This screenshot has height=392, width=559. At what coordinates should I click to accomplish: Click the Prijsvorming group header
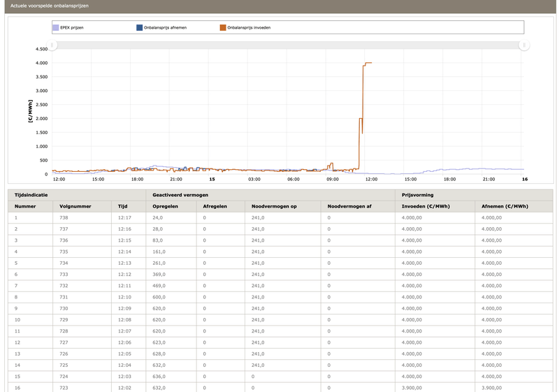coord(417,195)
